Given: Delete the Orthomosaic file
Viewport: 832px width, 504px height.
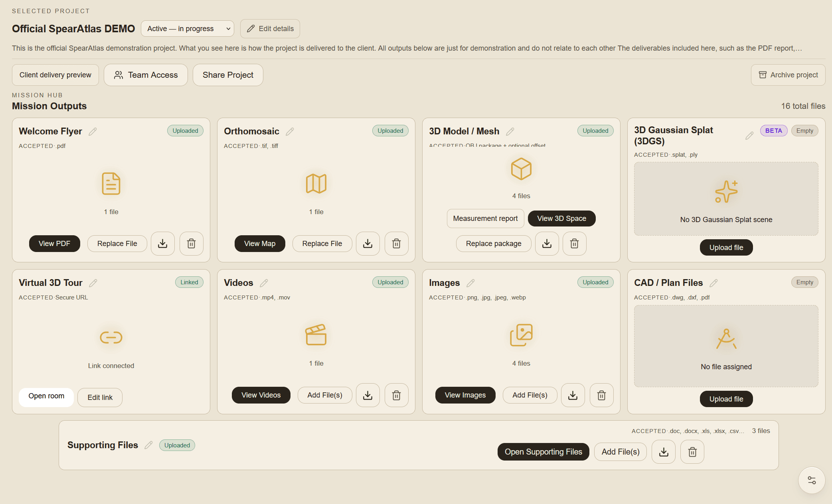Looking at the screenshot, I should click(x=397, y=244).
